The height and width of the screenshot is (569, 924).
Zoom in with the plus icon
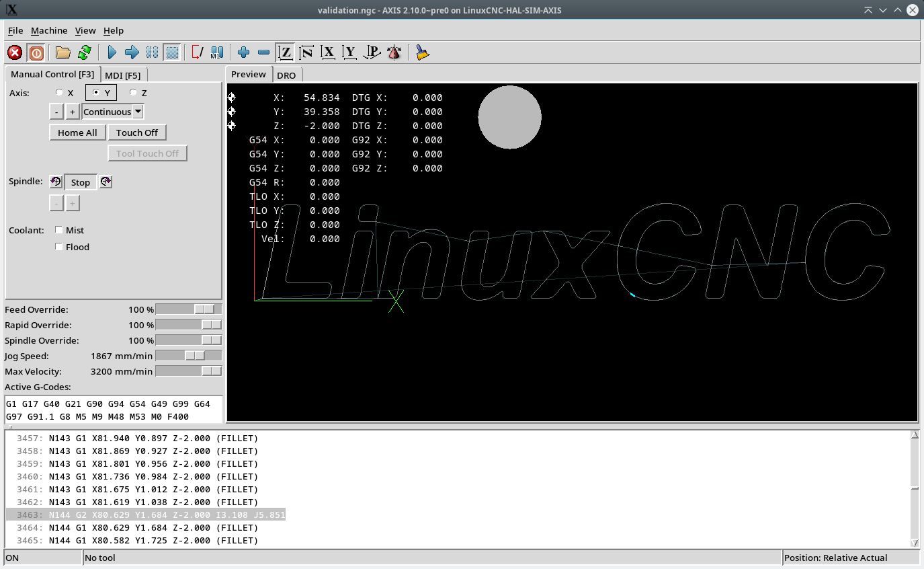coord(243,52)
